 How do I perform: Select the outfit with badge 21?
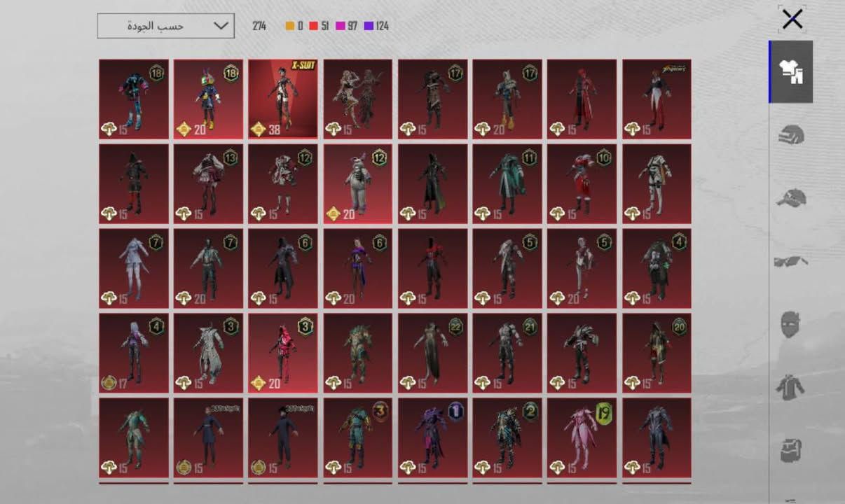click(x=507, y=353)
